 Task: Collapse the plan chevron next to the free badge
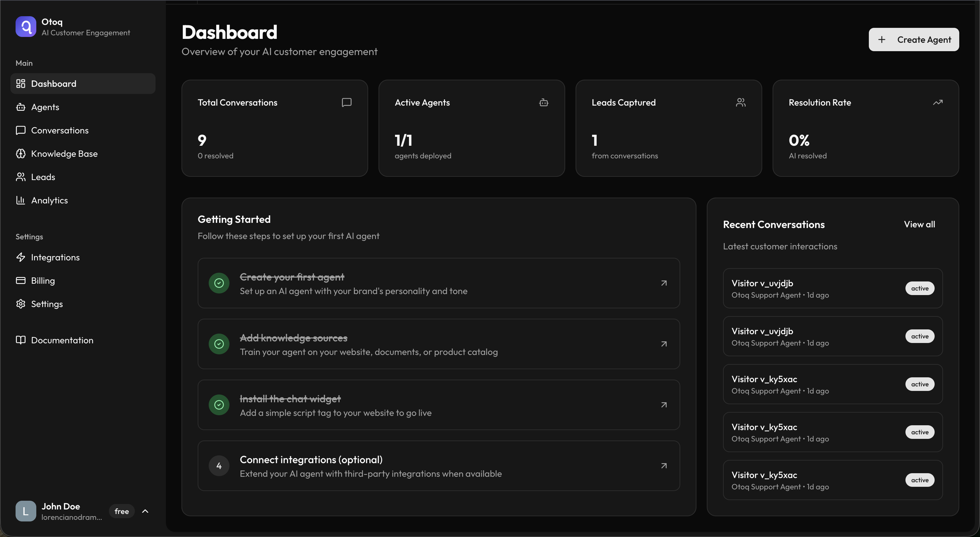pos(145,511)
